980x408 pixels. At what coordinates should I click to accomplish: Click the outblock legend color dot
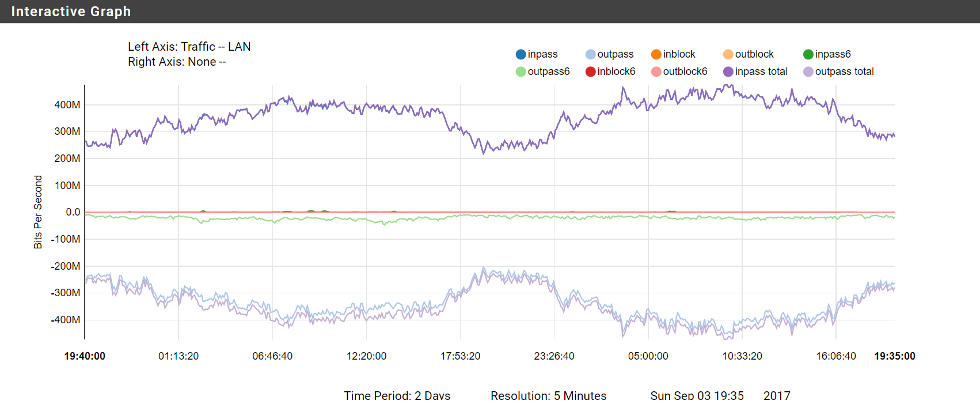(728, 54)
